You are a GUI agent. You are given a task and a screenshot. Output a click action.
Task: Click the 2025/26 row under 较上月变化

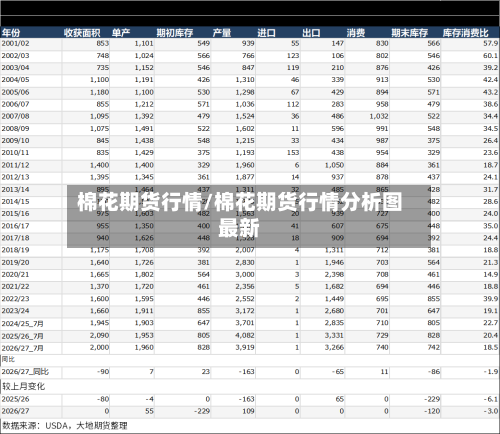coord(15,399)
